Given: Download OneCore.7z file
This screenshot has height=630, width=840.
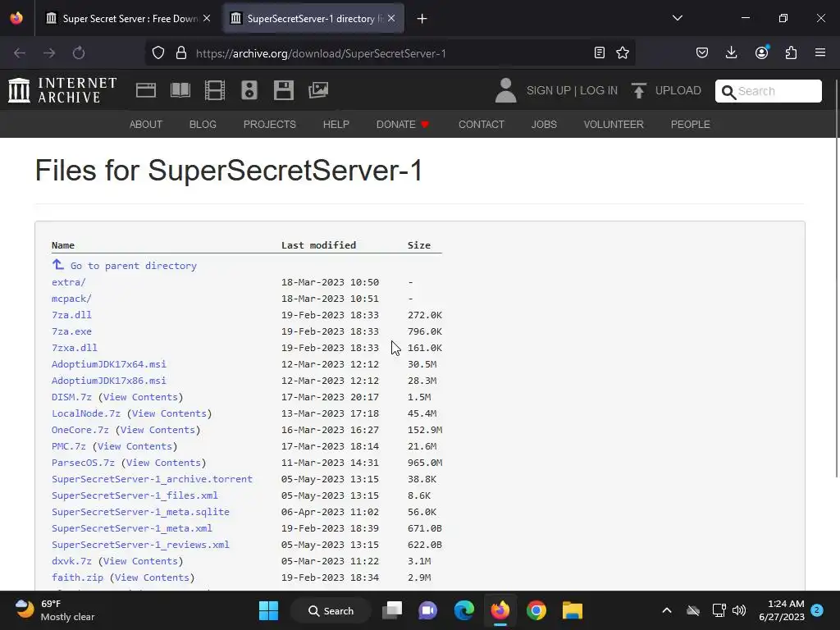Looking at the screenshot, I should coord(80,430).
